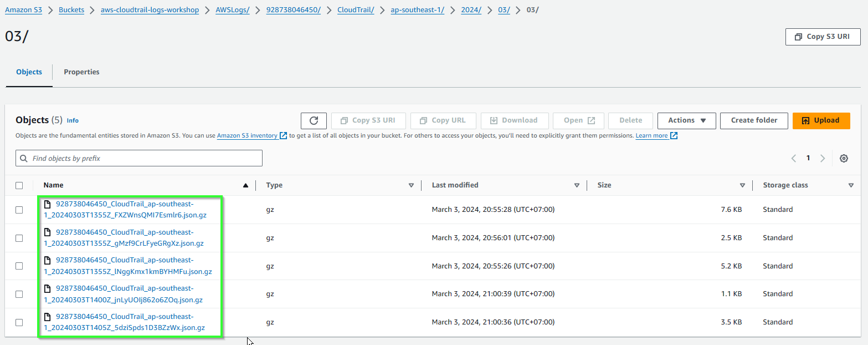Click the '3.5 KB' size value
Screen dimensions: 868x345
pos(731,322)
